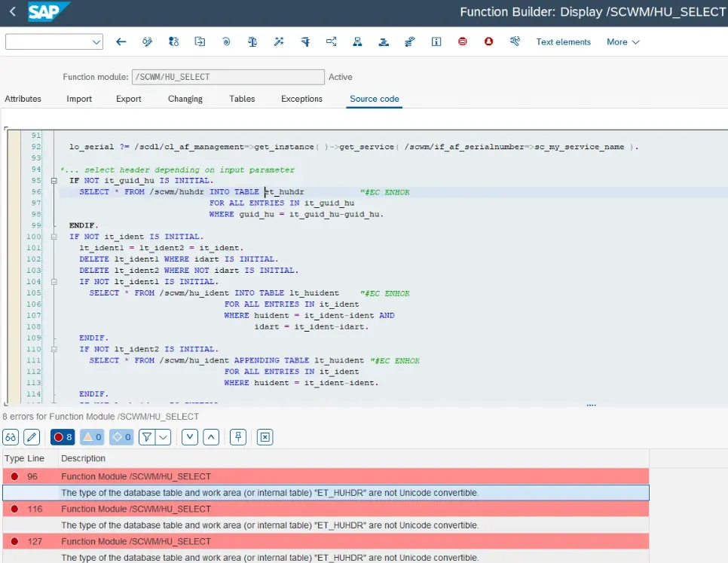Click the pin icon in the message toolbar
This screenshot has width=728, height=563.
point(238,437)
